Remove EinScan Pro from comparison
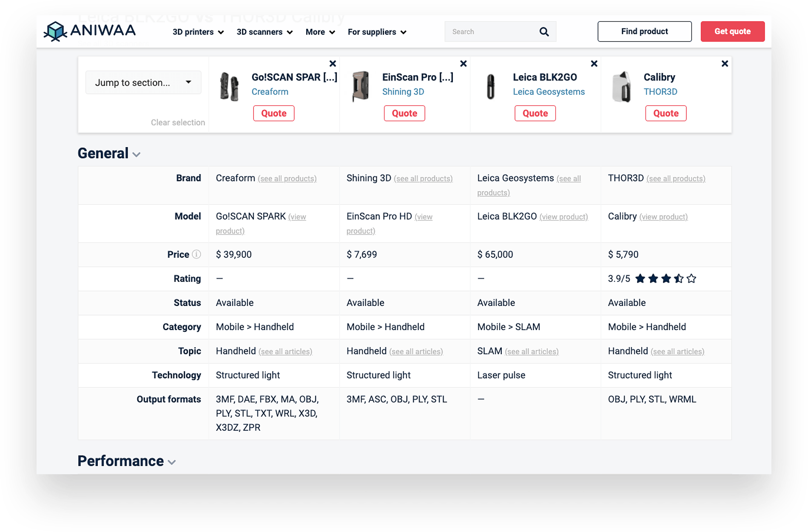Viewport: 808px width, 532px height. pyautogui.click(x=464, y=64)
